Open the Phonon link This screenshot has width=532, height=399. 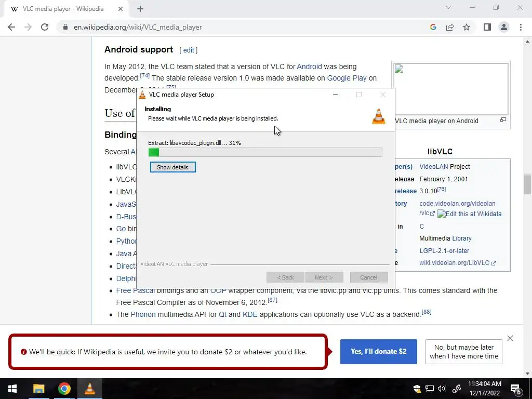pyautogui.click(x=143, y=314)
